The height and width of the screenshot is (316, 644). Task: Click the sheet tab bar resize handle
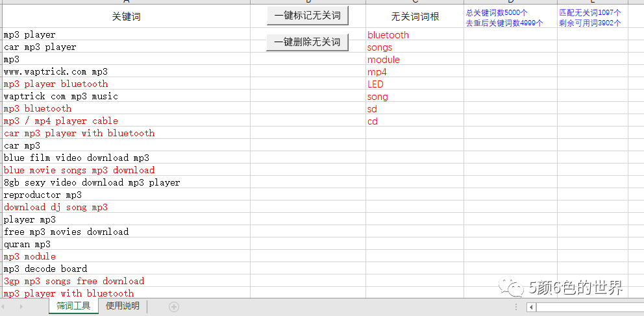(x=515, y=307)
